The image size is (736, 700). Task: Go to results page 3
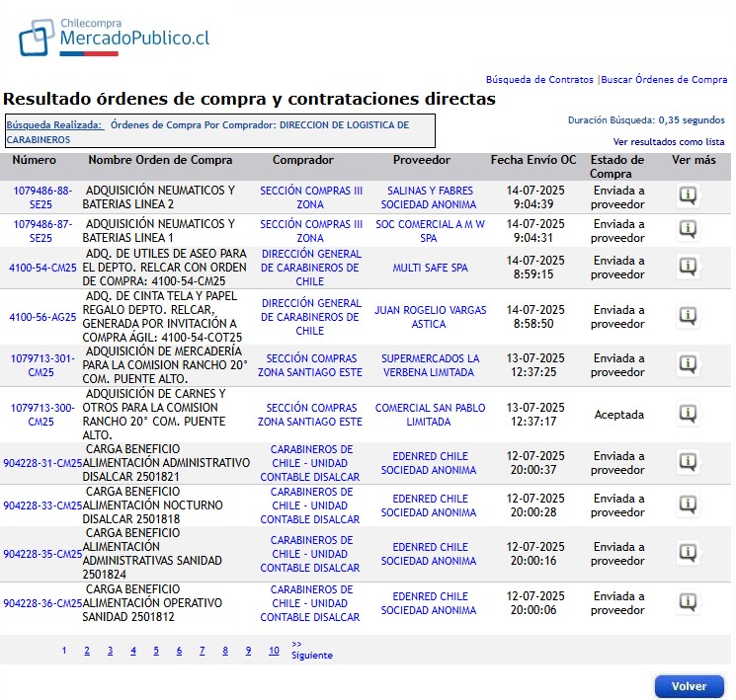(110, 651)
